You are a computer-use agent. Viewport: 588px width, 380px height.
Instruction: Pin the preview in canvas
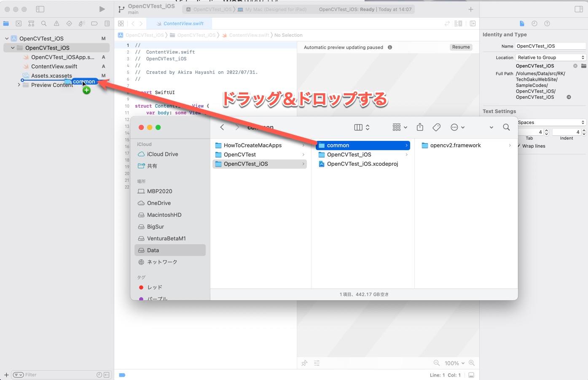(x=304, y=363)
